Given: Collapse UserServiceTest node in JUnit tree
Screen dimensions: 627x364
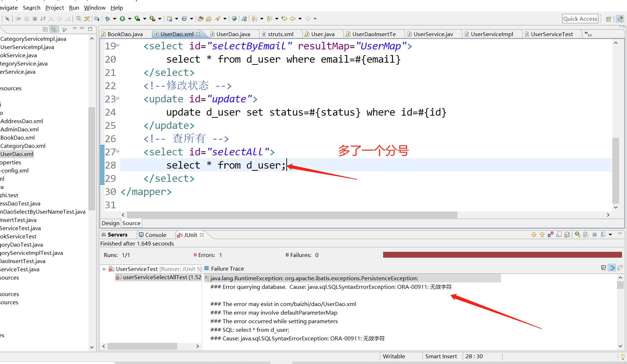Looking at the screenshot, I should click(x=104, y=269).
